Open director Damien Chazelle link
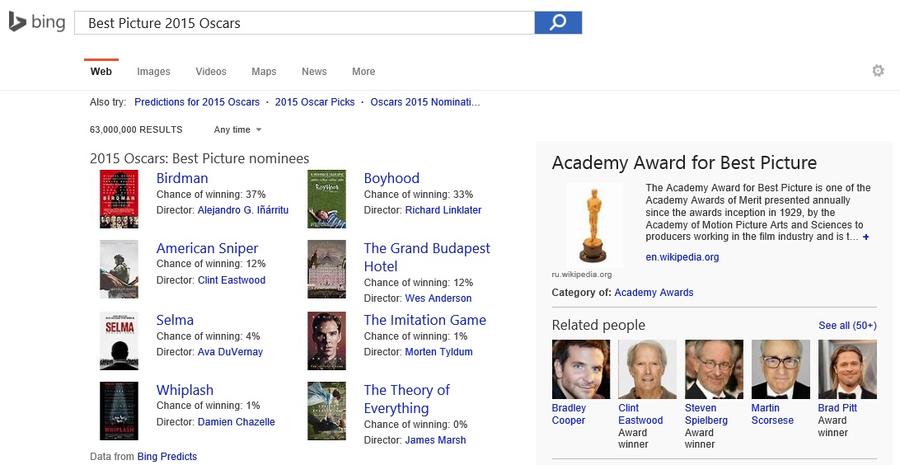Image resolution: width=900 pixels, height=465 pixels. pos(236,422)
